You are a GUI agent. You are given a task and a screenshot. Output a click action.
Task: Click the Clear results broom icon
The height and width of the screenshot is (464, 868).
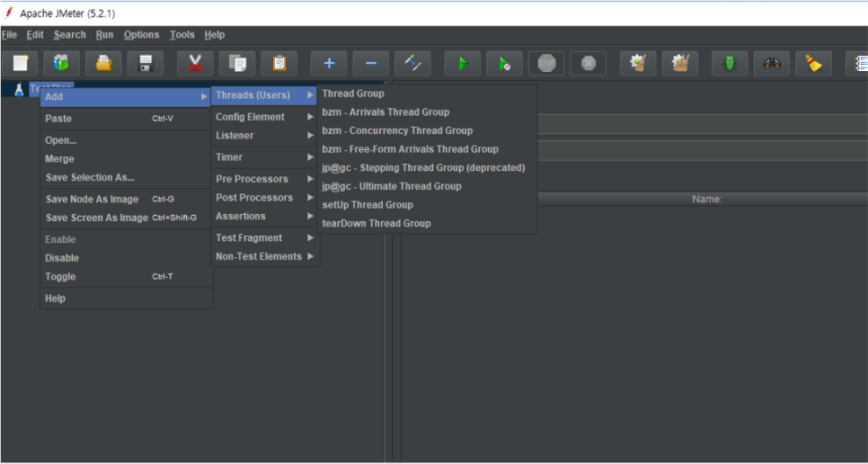638,63
